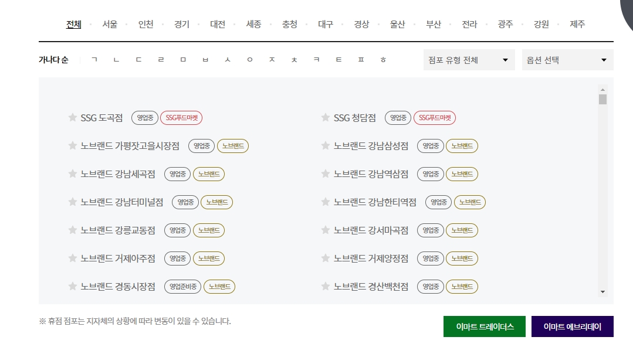Toggle the star for 노브랜드 거제아주점
633x364 pixels.
(x=72, y=258)
